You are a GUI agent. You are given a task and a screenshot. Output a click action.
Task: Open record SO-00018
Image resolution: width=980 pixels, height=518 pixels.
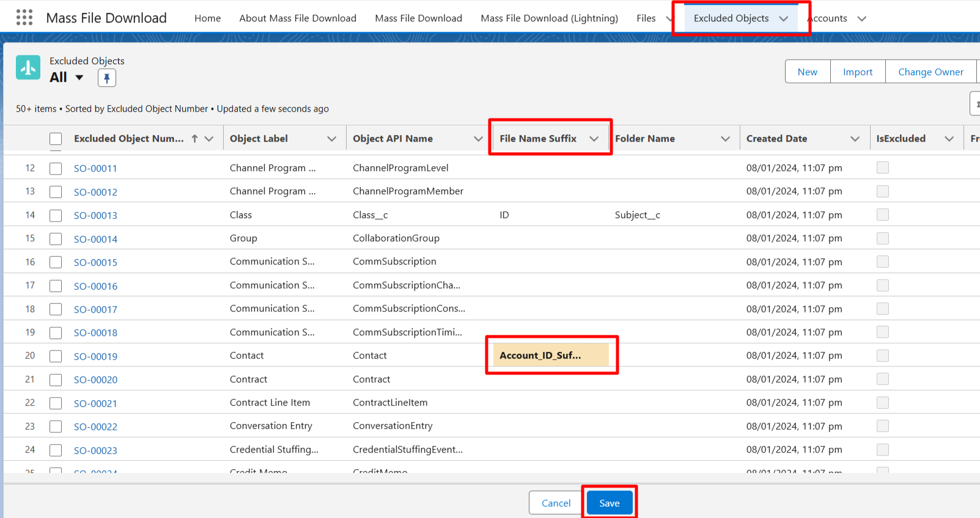pos(95,332)
